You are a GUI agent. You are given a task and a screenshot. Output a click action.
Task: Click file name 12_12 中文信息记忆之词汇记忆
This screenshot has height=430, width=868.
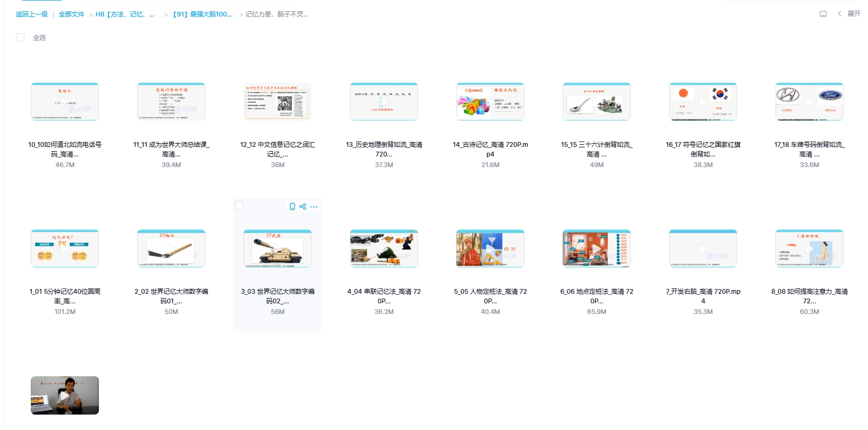[278, 150]
